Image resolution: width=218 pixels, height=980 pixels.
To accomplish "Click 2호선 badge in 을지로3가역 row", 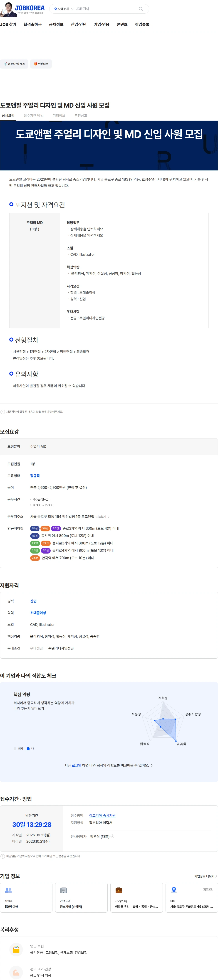I will 35,543.
